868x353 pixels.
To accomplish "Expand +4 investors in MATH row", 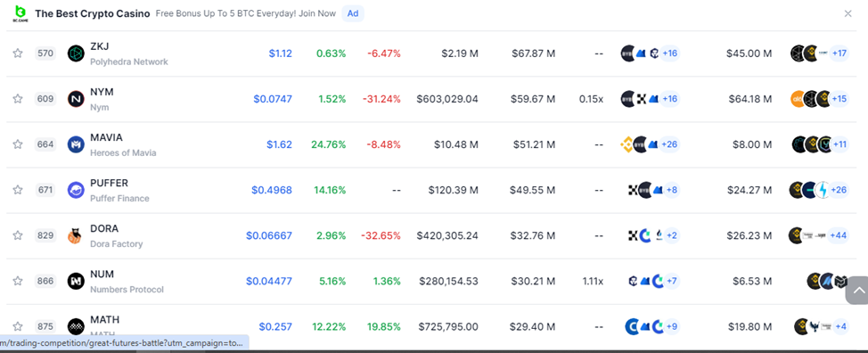I will coord(841,326).
